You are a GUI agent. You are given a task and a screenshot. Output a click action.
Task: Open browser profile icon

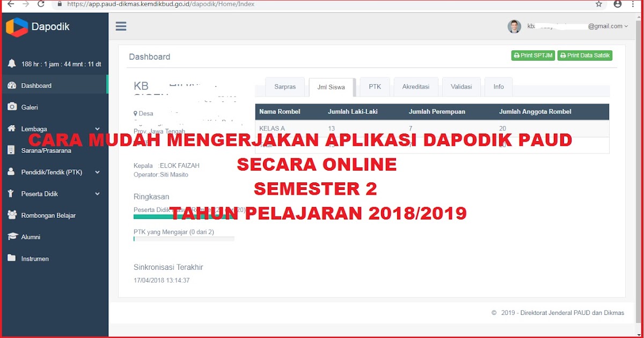click(x=618, y=4)
